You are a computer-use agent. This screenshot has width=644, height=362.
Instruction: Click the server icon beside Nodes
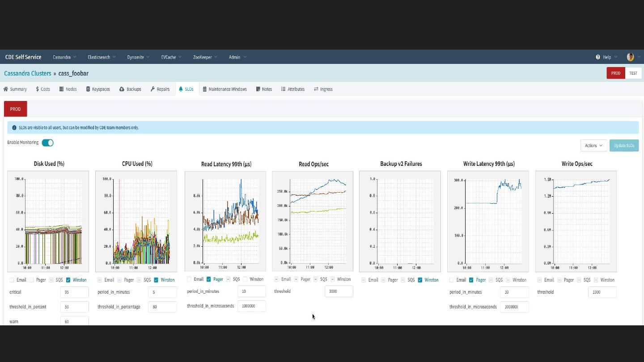pos(61,89)
